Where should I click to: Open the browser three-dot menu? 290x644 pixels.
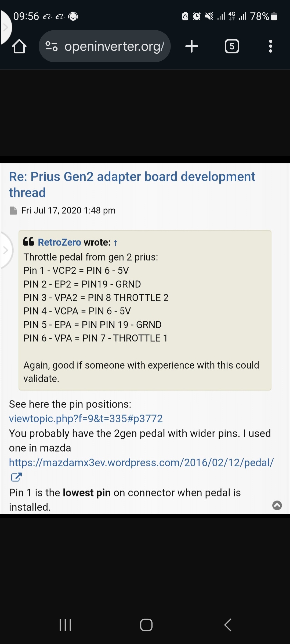[270, 46]
